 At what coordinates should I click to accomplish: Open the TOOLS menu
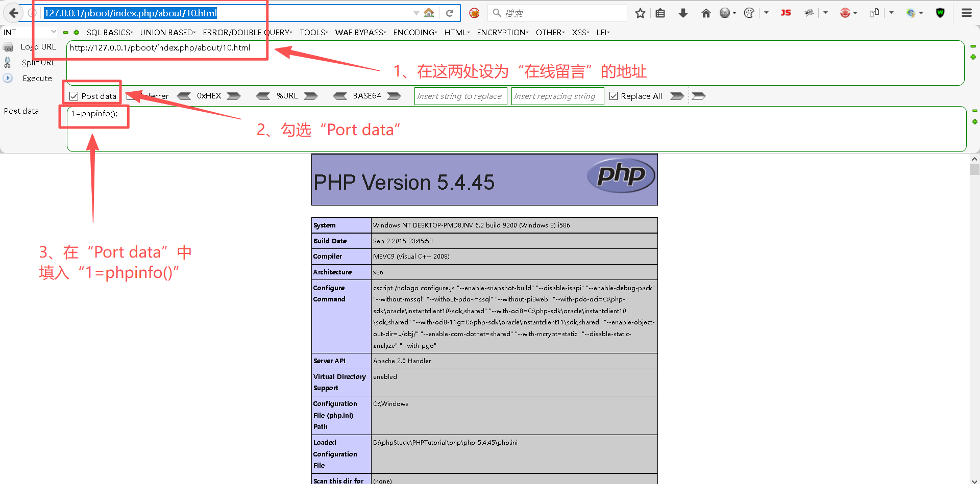pos(313,33)
